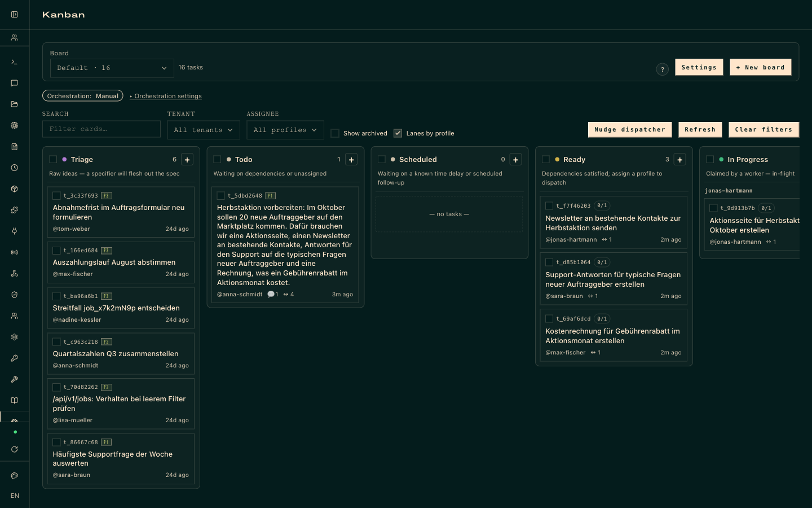Screen dimensions: 812x508
Task: Open card Kostenrechnung für Gebührenrabatt
Action: click(x=614, y=335)
